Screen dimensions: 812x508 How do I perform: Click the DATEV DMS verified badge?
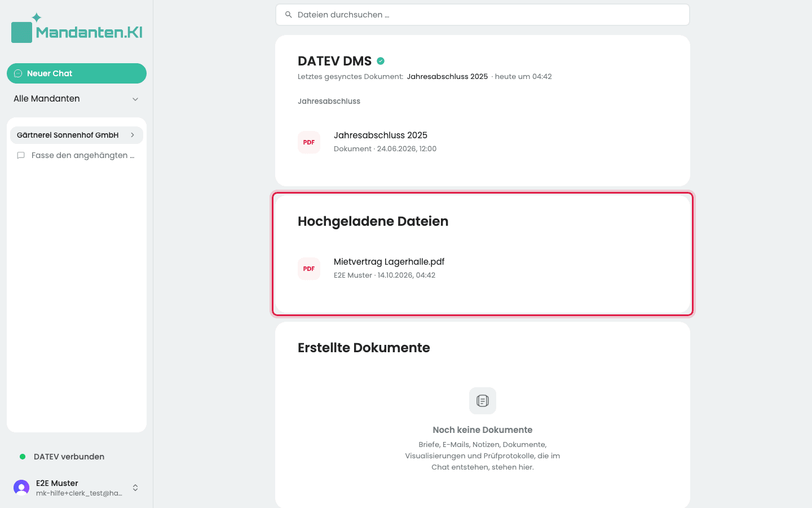coord(381,61)
